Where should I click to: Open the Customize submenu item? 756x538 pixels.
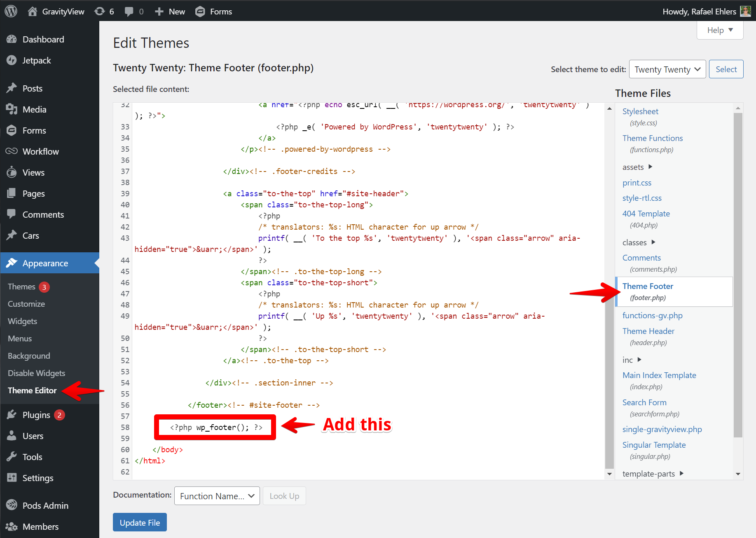pyautogui.click(x=26, y=304)
